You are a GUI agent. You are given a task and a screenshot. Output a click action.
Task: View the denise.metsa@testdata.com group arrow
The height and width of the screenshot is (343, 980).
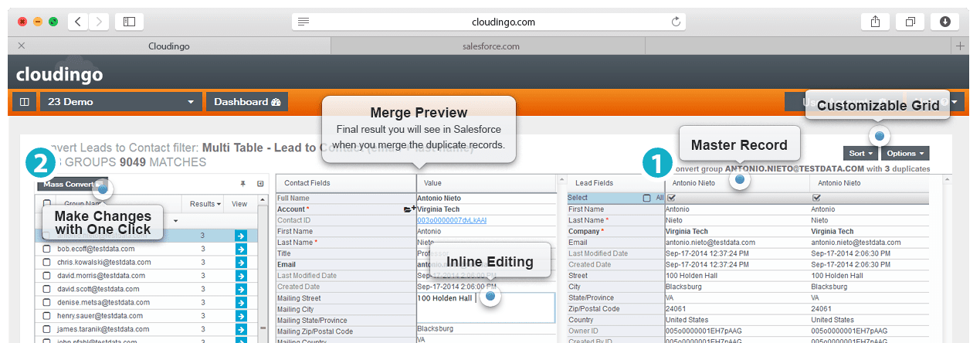[240, 302]
